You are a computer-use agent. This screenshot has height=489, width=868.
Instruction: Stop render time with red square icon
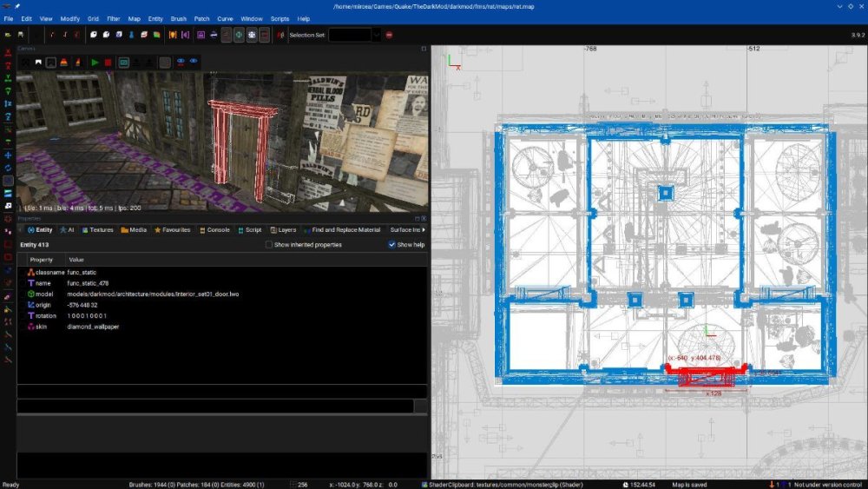coord(108,63)
